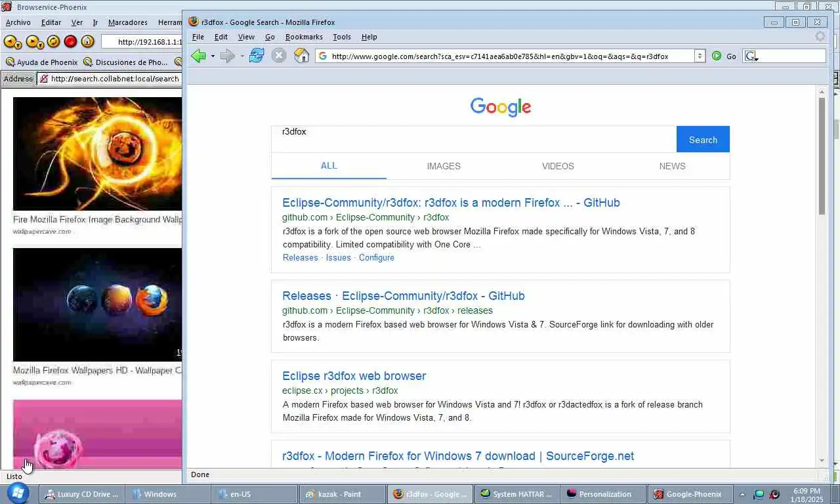Click the fire Firefox wallpaper thumbnail
Viewport: 840px width, 504px height.
(x=97, y=154)
